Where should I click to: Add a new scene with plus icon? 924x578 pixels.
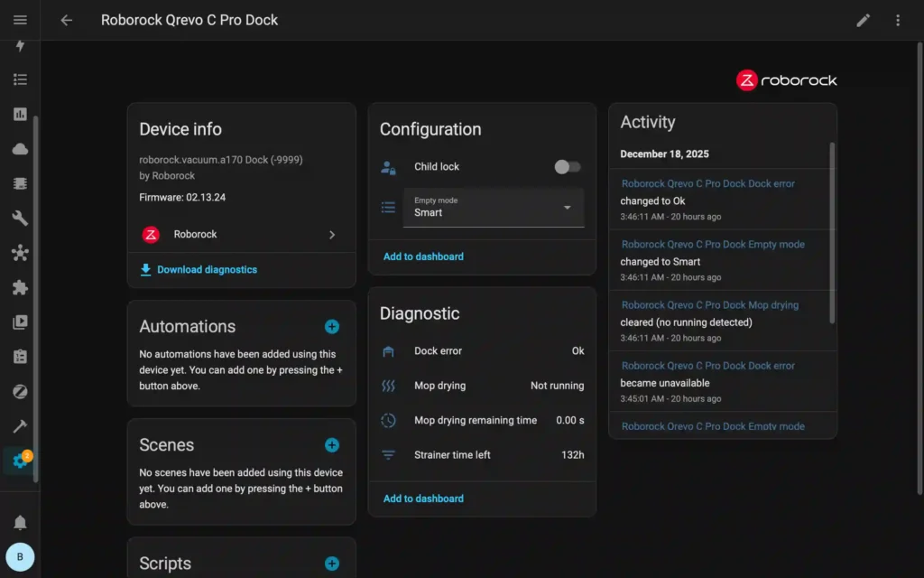pyautogui.click(x=331, y=445)
